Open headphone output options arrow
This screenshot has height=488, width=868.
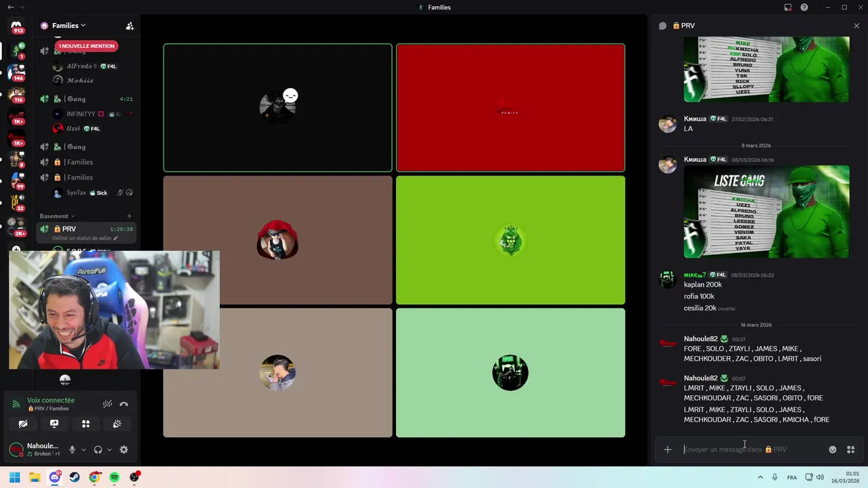pos(109,449)
